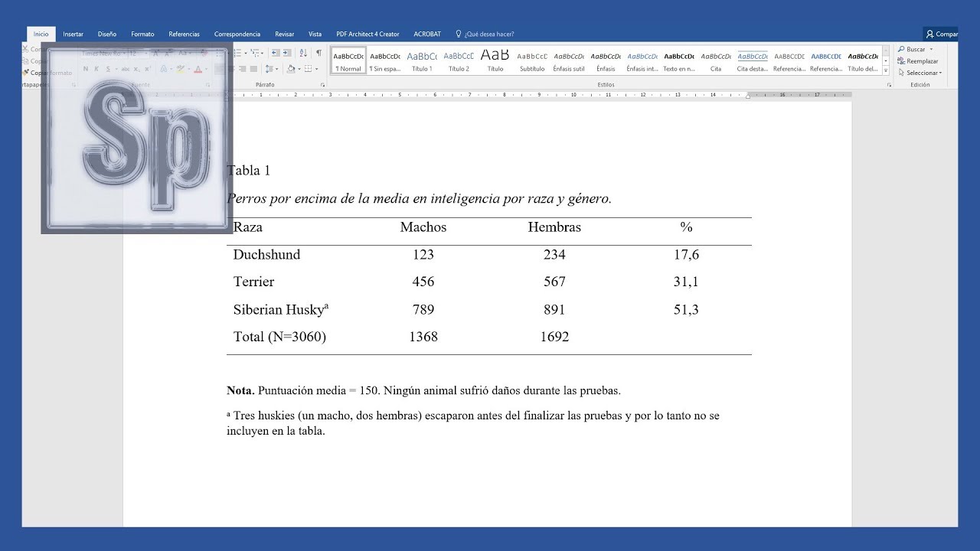Click the '1692' total cell

click(554, 337)
